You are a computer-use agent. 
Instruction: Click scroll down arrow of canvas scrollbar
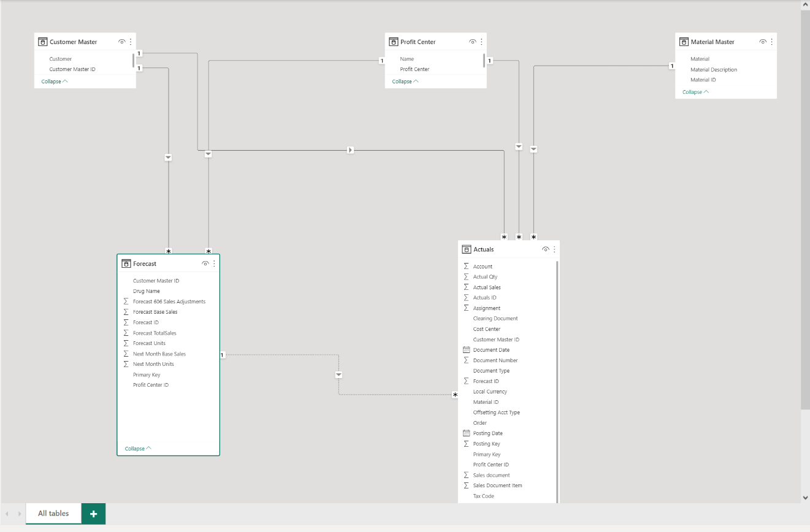(805, 498)
